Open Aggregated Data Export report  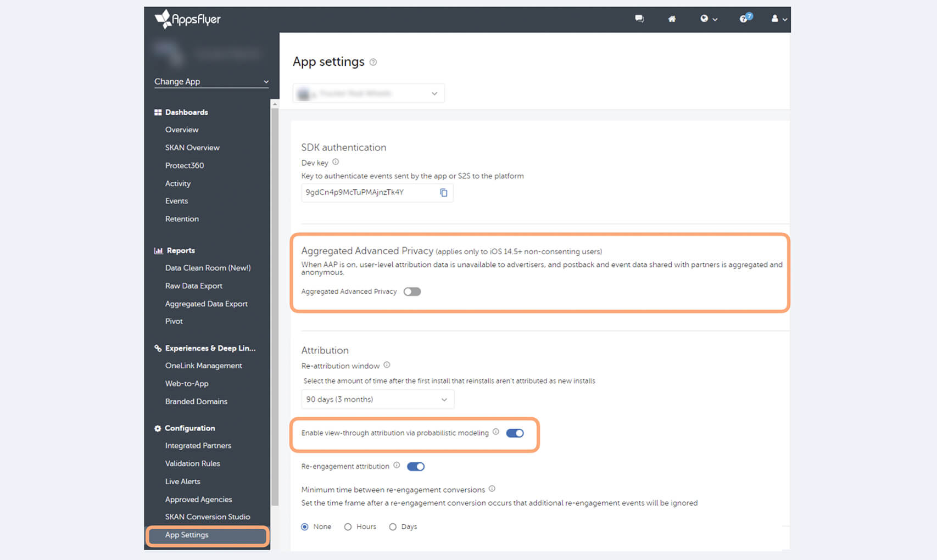pos(207,304)
